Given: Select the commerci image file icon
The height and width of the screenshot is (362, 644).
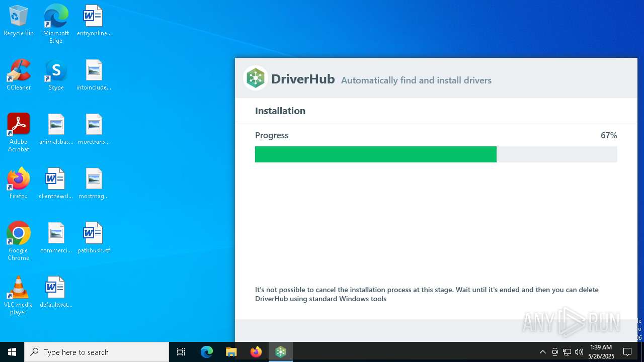Looking at the screenshot, I should pyautogui.click(x=56, y=238).
